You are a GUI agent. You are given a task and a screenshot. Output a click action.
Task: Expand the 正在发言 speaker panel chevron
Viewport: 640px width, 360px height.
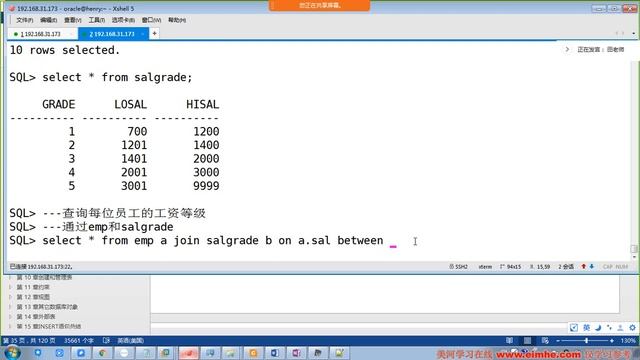click(567, 49)
